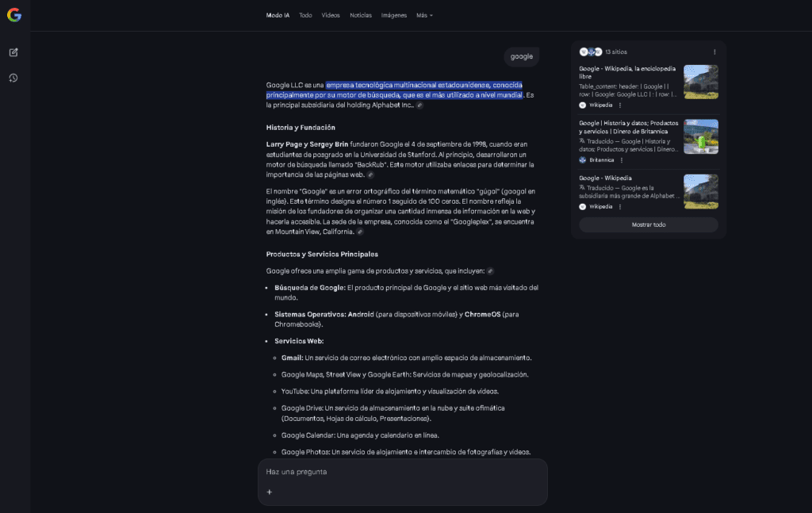Screen dimensions: 812x513
Task: Select the 'Videos' tab
Action: (331, 15)
